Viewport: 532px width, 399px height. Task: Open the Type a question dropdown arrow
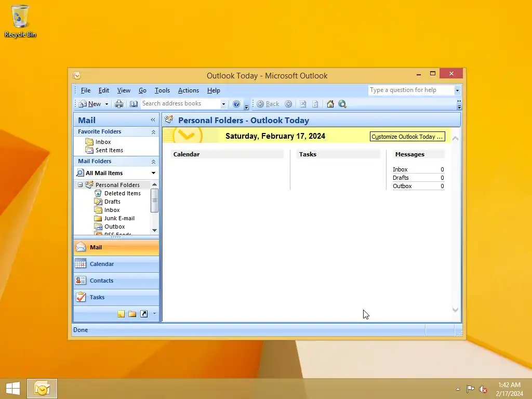pos(457,90)
